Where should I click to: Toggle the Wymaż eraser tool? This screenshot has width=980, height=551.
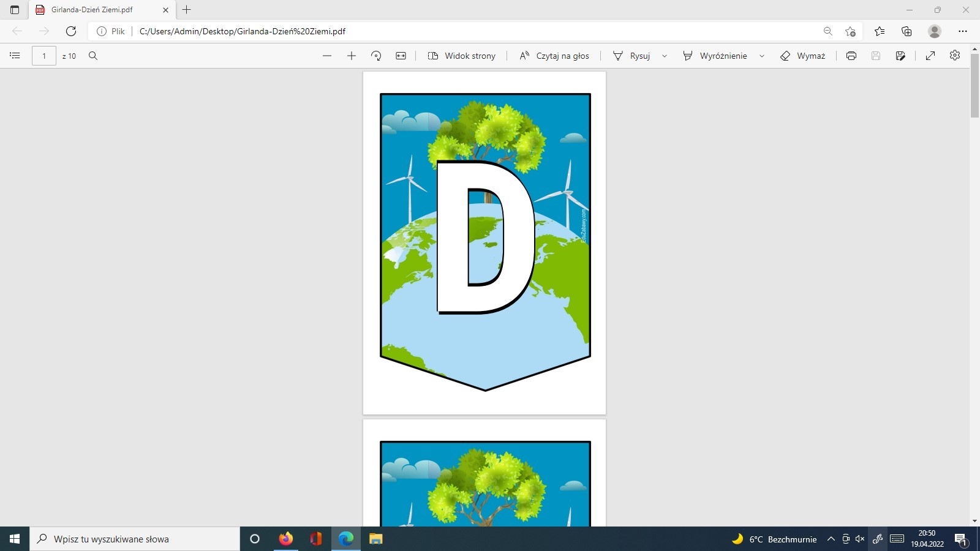(x=802, y=56)
